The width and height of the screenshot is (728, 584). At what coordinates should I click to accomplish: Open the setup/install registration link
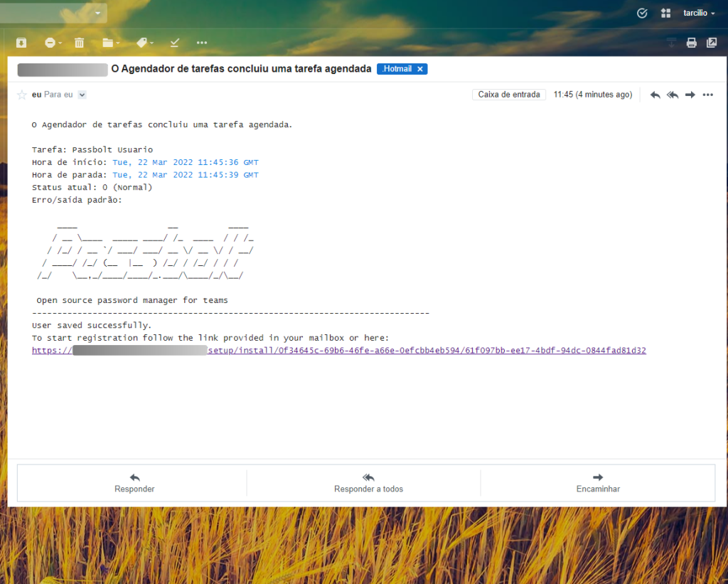click(x=427, y=351)
